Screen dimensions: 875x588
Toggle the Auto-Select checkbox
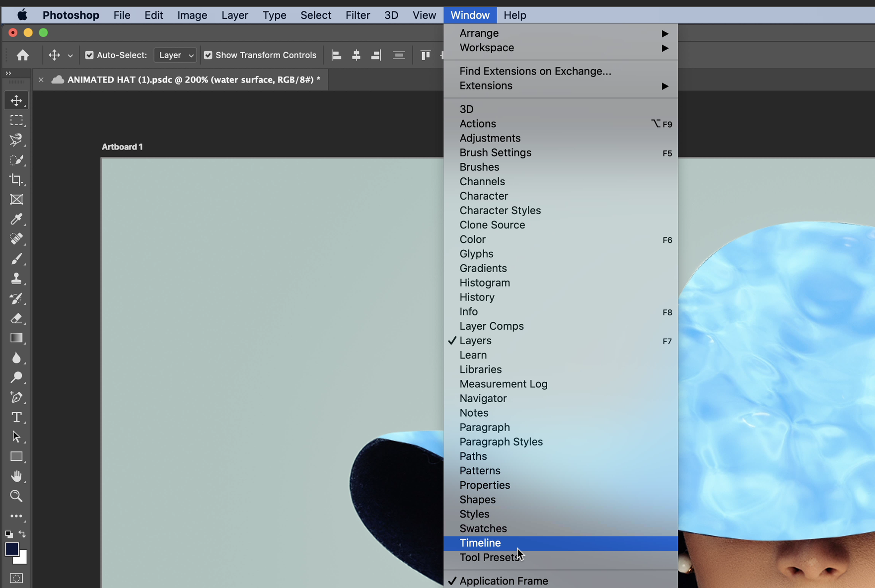tap(89, 55)
